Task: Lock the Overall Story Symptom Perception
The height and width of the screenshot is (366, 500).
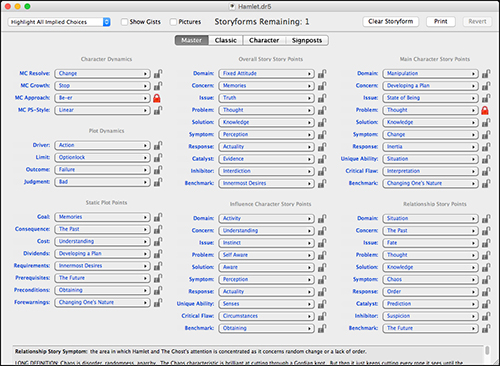Action: point(322,135)
